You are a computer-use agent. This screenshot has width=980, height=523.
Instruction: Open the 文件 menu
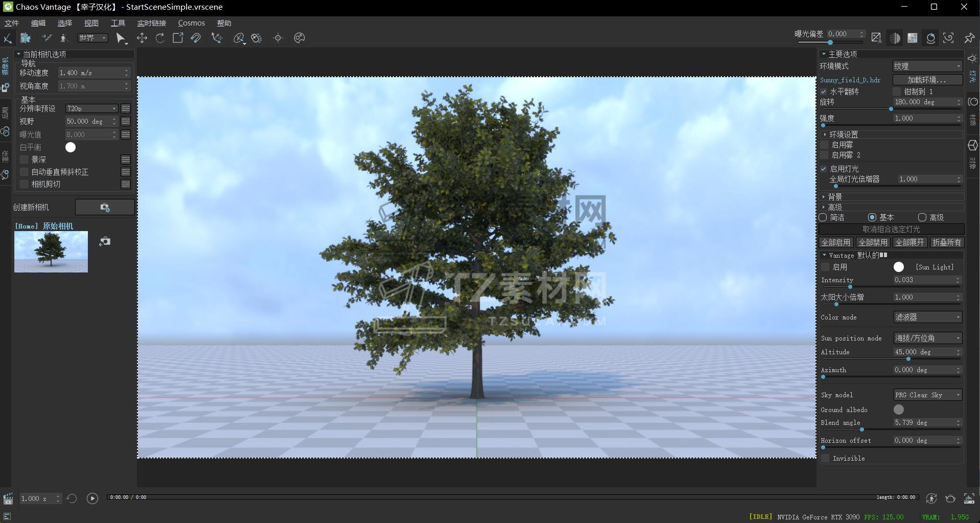coord(11,23)
